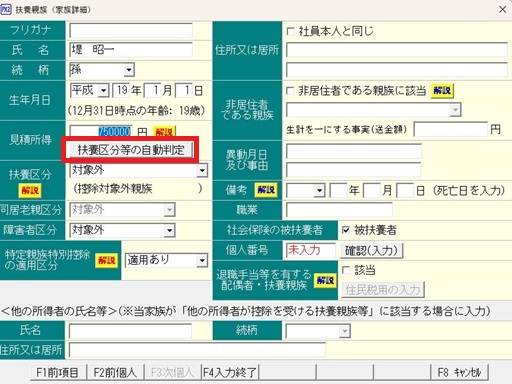Click 氏名 field under 他の所得者

click(130, 331)
